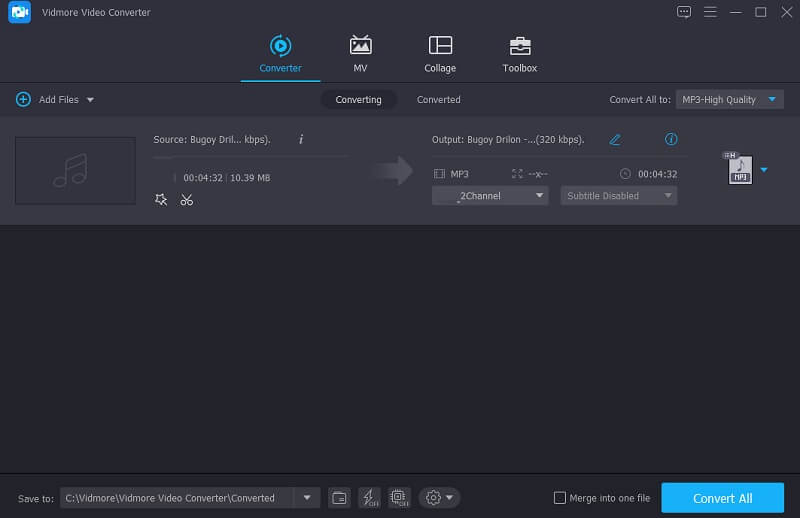Click the music note audio thumbnail

(x=75, y=170)
